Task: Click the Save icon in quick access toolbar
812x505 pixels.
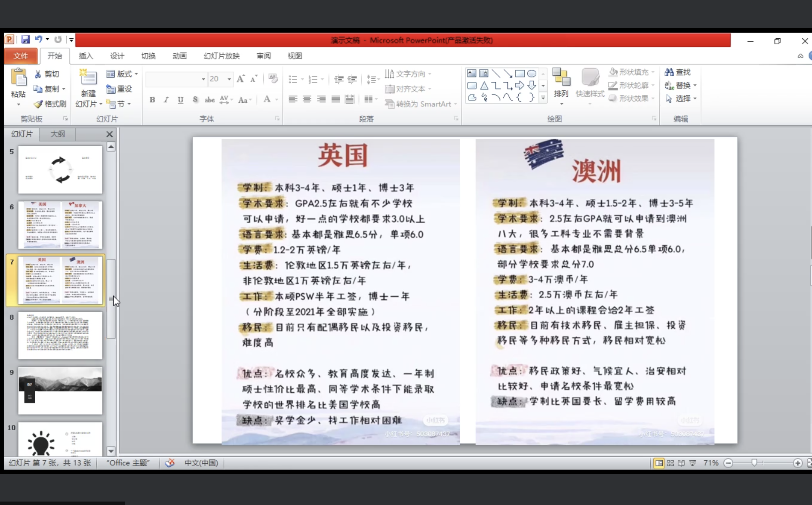Action: click(25, 40)
